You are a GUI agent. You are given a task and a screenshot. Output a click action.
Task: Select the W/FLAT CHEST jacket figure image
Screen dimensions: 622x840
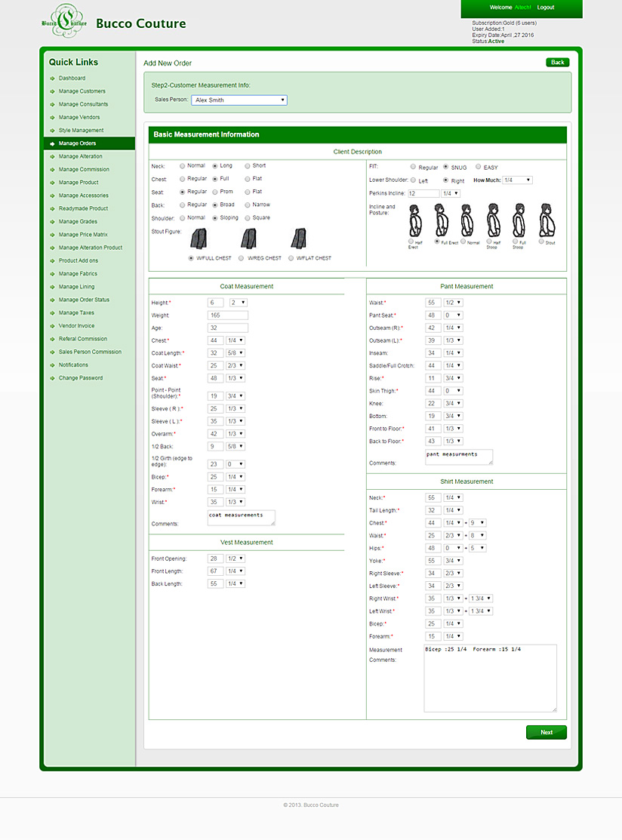(298, 238)
